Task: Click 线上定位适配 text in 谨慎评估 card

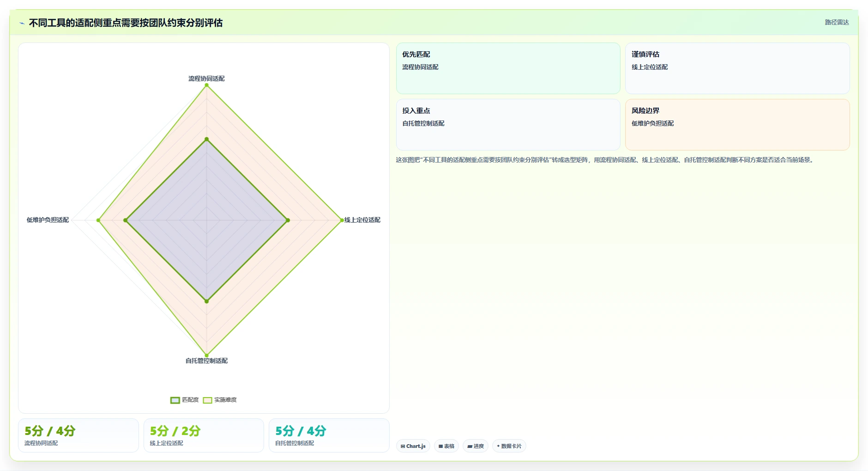Action: coord(650,67)
